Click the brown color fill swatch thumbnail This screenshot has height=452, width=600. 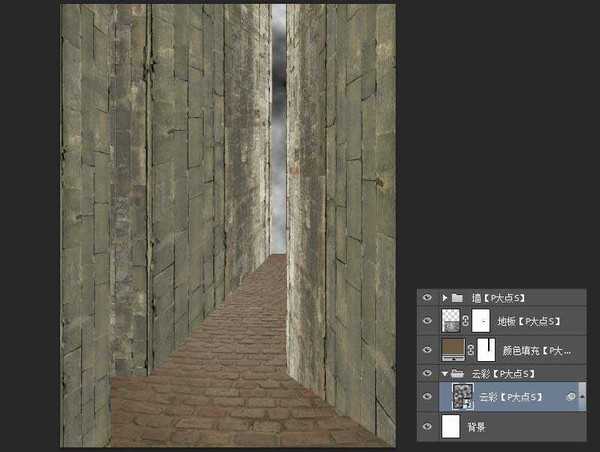pyautogui.click(x=452, y=349)
